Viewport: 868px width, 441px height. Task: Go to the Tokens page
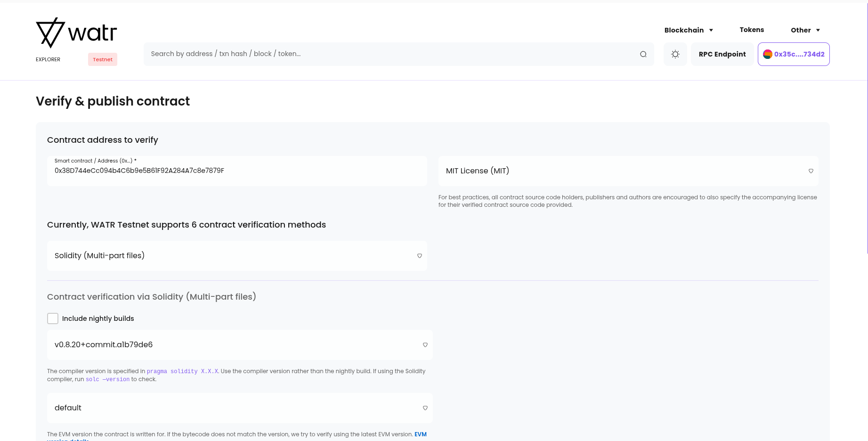tap(751, 30)
